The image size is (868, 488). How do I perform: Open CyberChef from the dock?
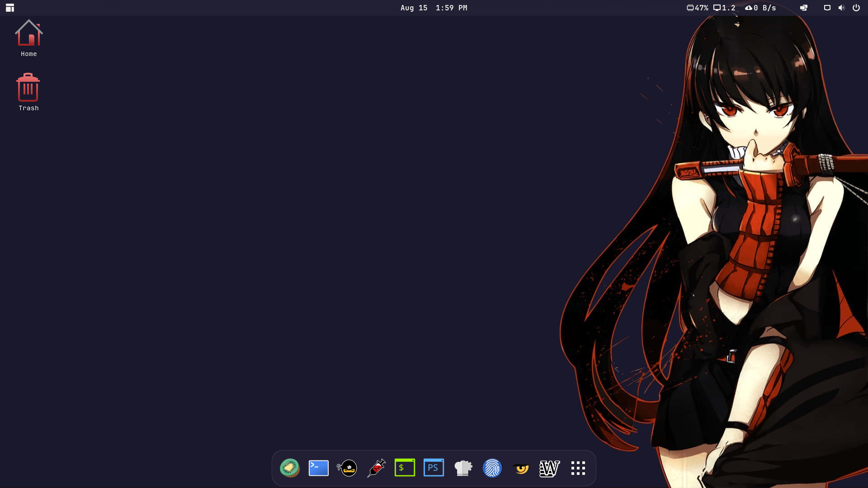462,468
